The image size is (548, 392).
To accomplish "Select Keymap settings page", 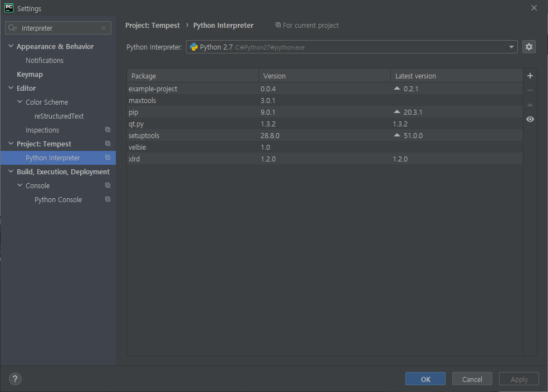I will 30,75.
